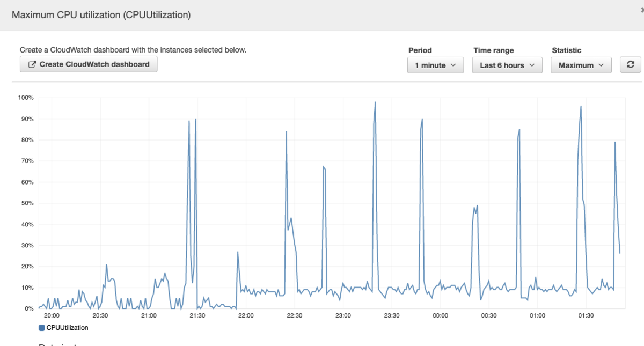
Task: Click the refresh icon button
Action: [631, 65]
